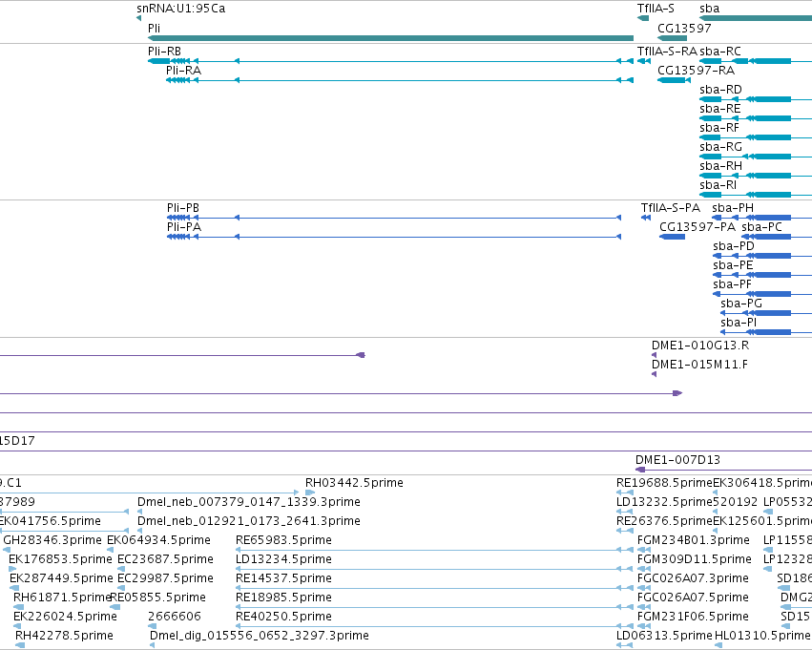Open the sba-PF CDS label
The height and width of the screenshot is (650, 812).
click(732, 283)
